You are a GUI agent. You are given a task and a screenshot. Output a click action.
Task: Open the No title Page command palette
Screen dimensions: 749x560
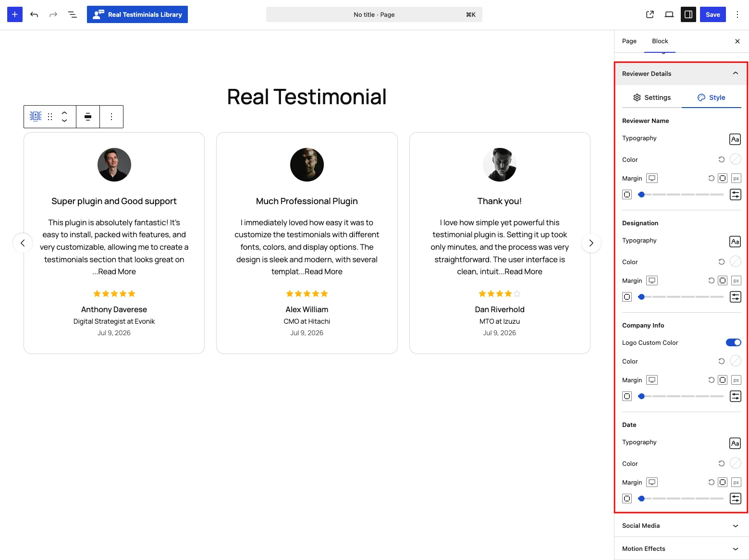point(374,14)
